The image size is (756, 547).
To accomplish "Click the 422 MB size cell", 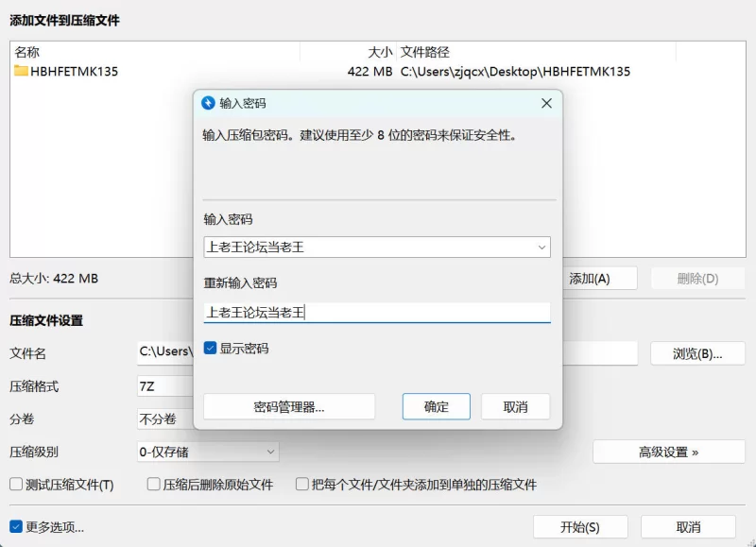I will (x=369, y=71).
